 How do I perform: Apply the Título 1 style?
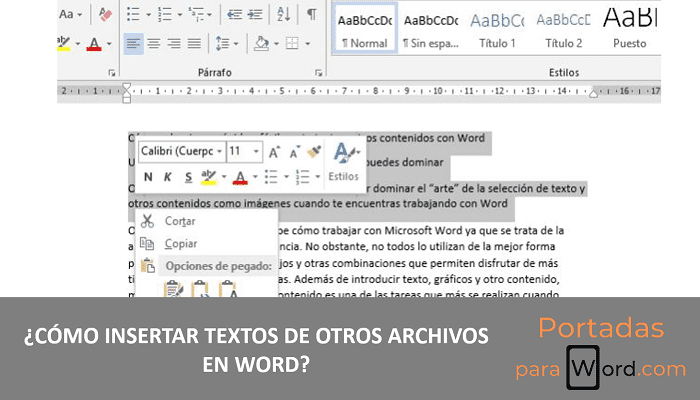pyautogui.click(x=497, y=29)
